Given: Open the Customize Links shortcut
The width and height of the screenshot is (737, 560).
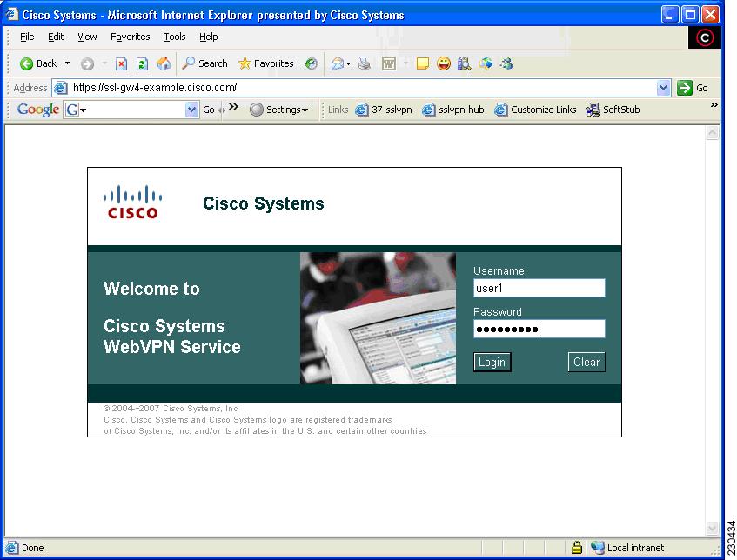Looking at the screenshot, I should pyautogui.click(x=535, y=110).
